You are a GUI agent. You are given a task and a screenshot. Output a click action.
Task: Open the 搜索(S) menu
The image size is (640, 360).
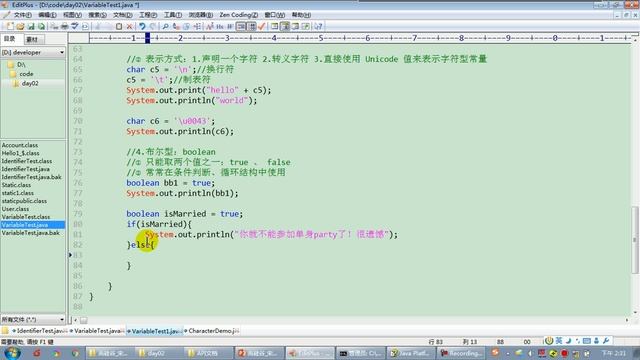coord(97,15)
